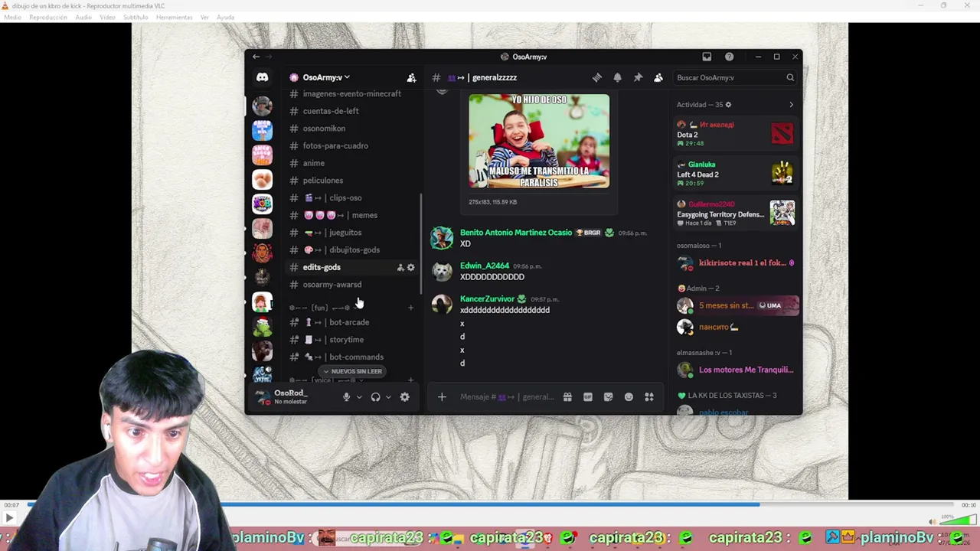Open the gift icon in message bar
The image size is (980, 551).
[x=567, y=397]
